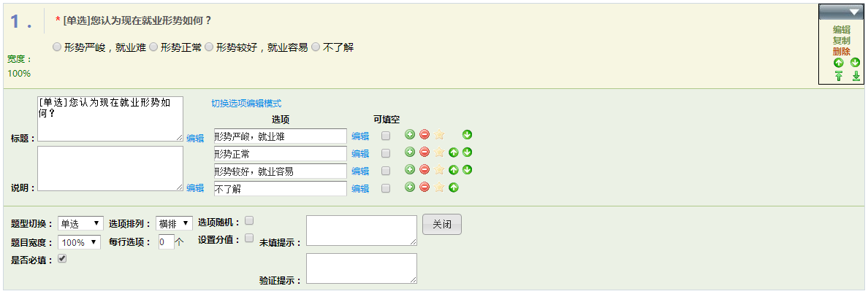Mark 形势较好，就业容易 option with star icon

coord(440,170)
